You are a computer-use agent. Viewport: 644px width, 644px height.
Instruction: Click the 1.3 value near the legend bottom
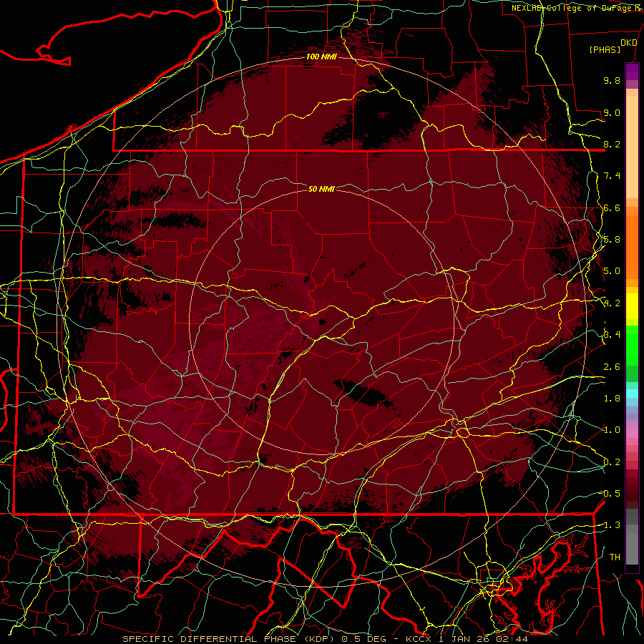(x=612, y=525)
